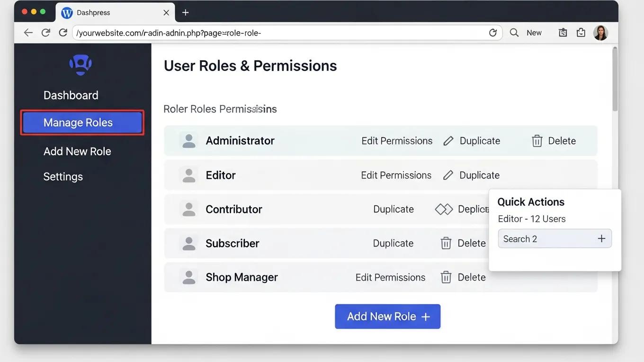The width and height of the screenshot is (644, 362).
Task: Click the Editor role name
Action: [x=221, y=175]
